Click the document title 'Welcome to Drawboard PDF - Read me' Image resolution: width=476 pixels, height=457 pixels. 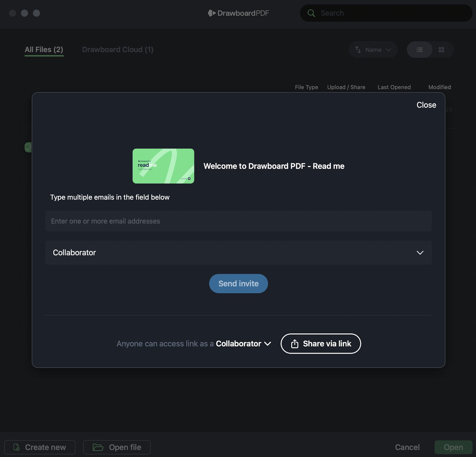[274, 166]
